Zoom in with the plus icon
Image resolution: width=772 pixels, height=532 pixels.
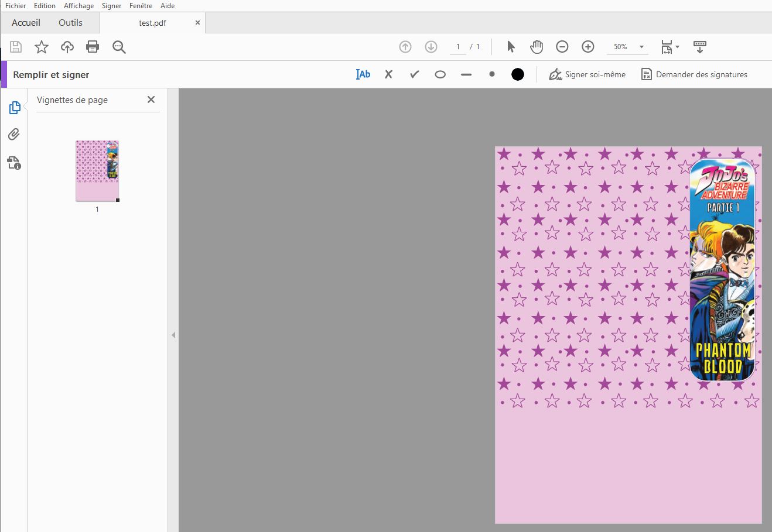coord(588,47)
